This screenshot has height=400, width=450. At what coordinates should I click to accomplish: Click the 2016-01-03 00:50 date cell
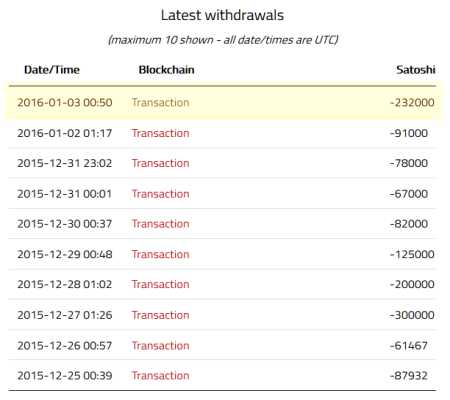(x=65, y=102)
